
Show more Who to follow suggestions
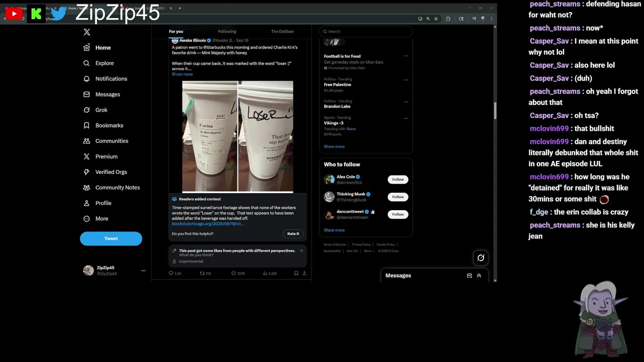(x=334, y=230)
